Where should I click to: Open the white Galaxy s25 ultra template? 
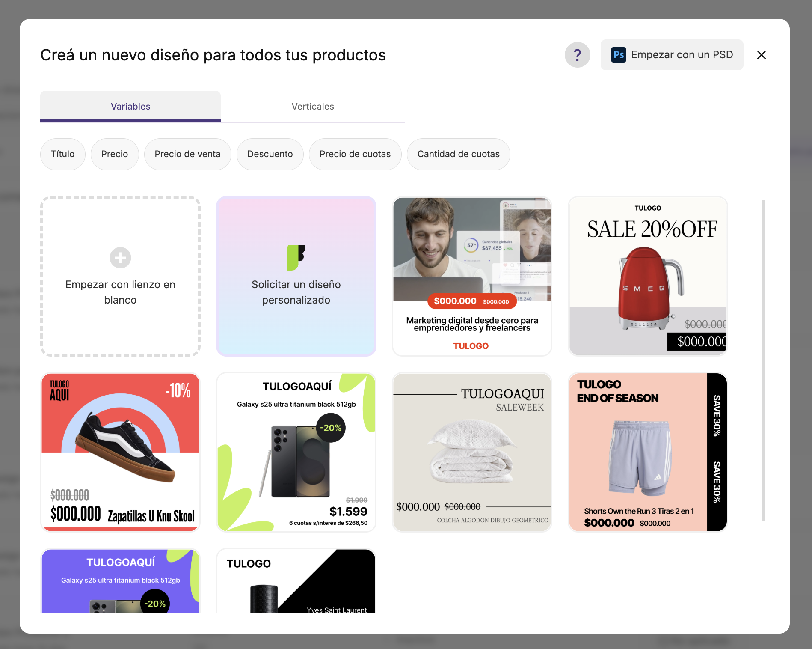pos(296,452)
